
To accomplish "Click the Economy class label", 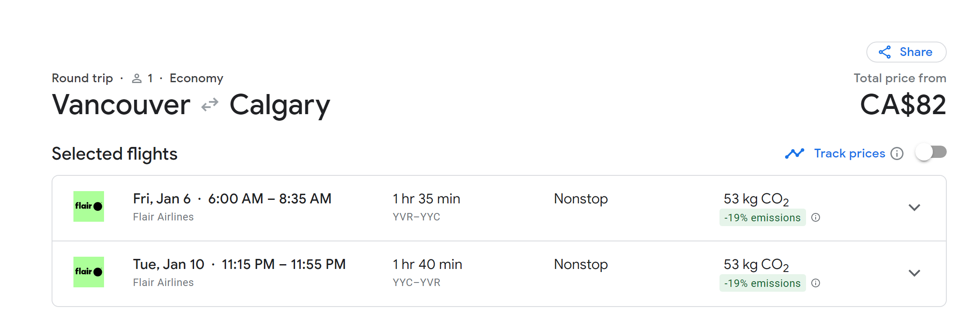I will tap(196, 78).
